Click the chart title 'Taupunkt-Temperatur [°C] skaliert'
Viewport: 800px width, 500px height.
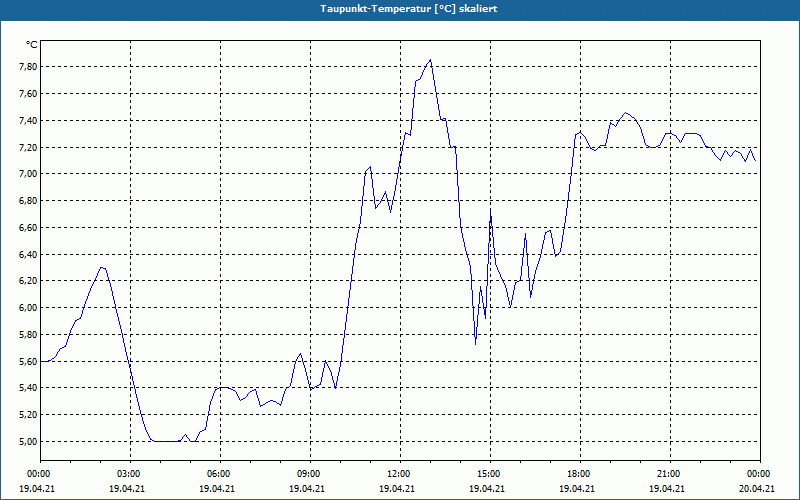point(409,9)
